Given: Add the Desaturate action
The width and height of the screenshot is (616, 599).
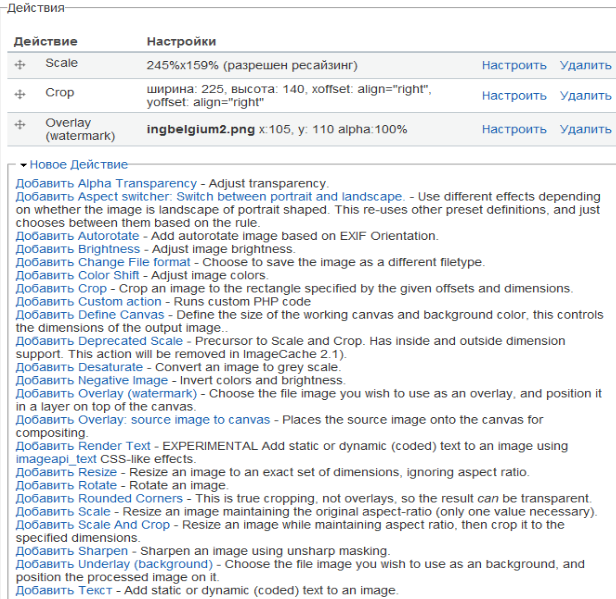Looking at the screenshot, I should point(79,367).
